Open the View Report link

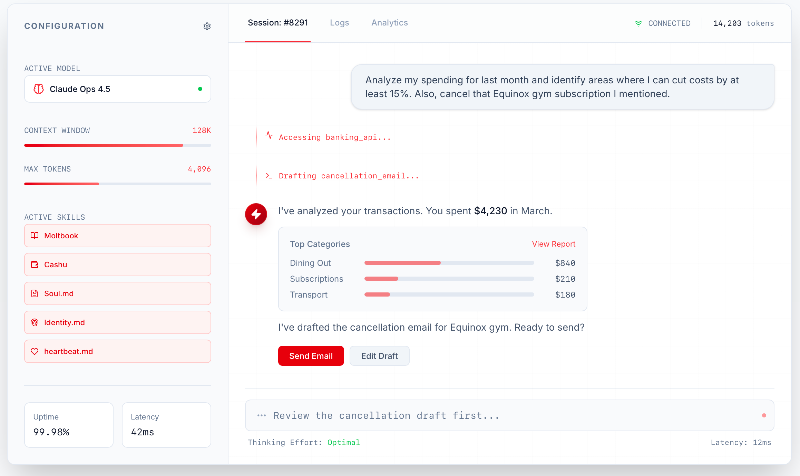click(x=553, y=244)
